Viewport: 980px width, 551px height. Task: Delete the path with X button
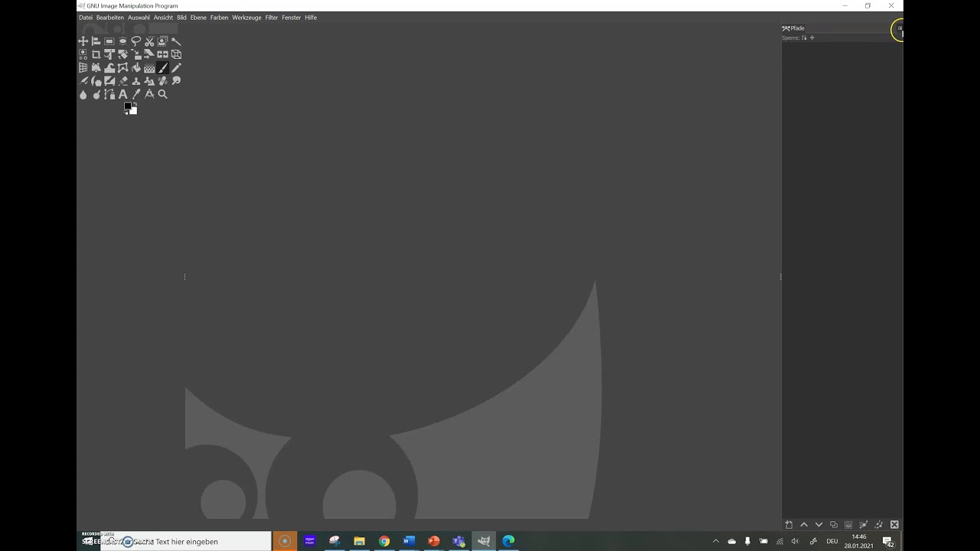893,525
